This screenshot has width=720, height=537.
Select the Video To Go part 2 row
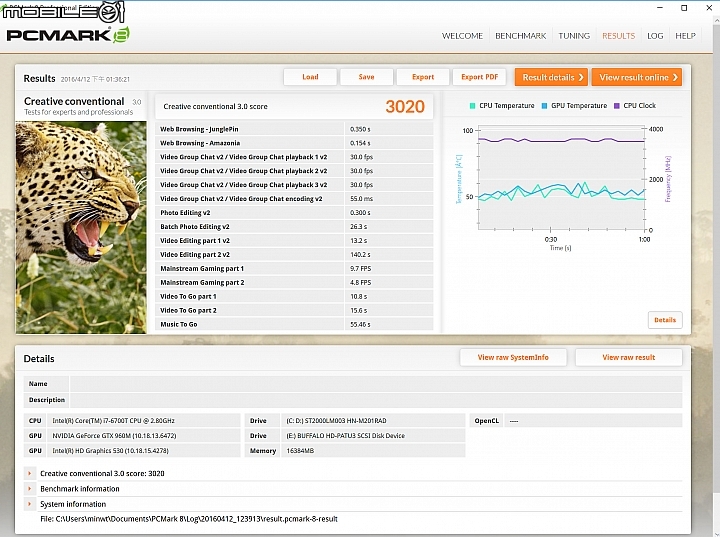pyautogui.click(x=294, y=310)
